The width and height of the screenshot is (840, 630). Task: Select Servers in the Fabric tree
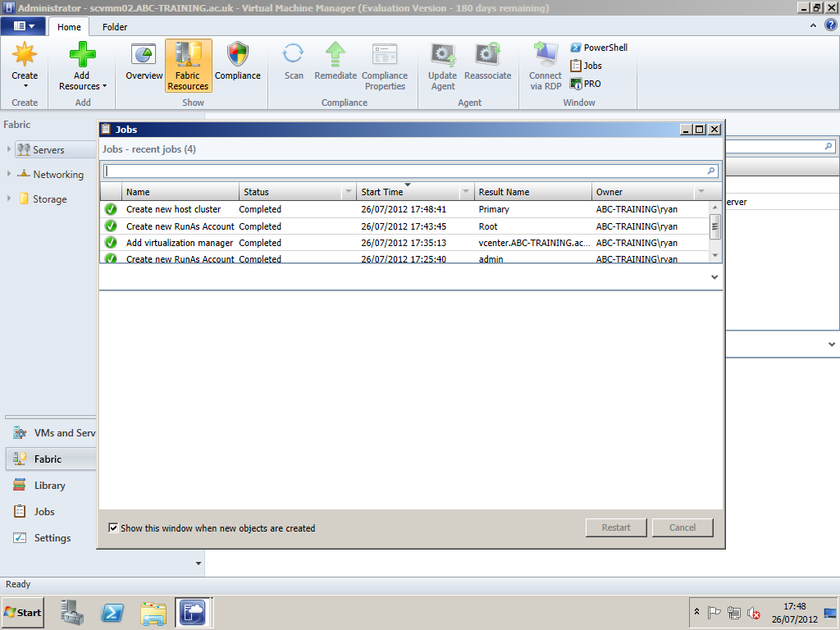pyautogui.click(x=48, y=150)
